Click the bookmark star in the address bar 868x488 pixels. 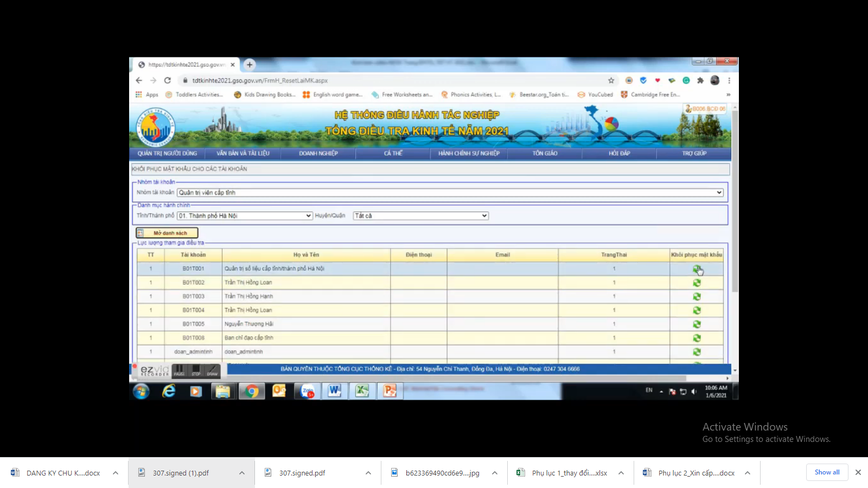point(611,80)
